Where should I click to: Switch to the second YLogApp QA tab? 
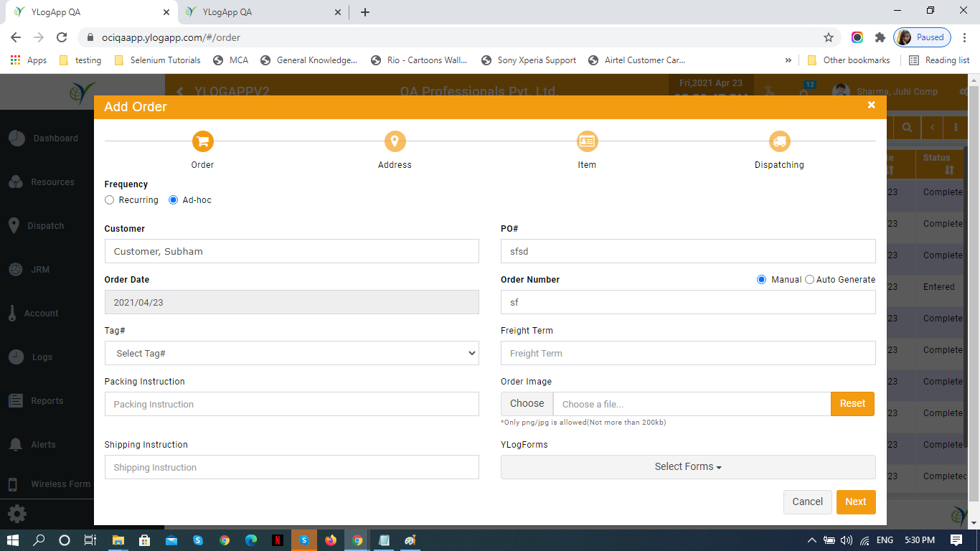(264, 12)
